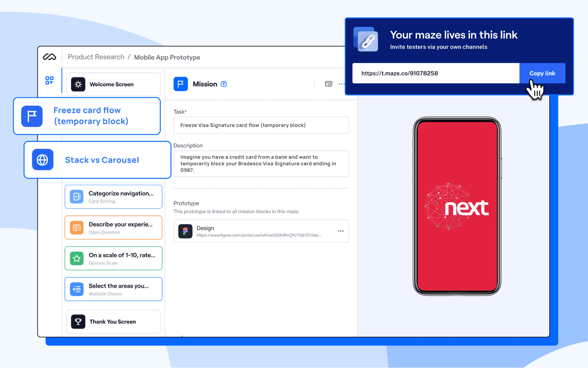
Task: Open the Mission more options ellipsis
Action: pos(341,84)
